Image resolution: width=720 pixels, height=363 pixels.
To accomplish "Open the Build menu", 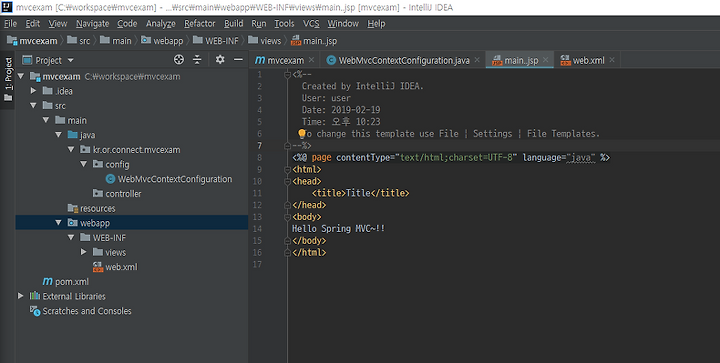I will tap(234, 24).
